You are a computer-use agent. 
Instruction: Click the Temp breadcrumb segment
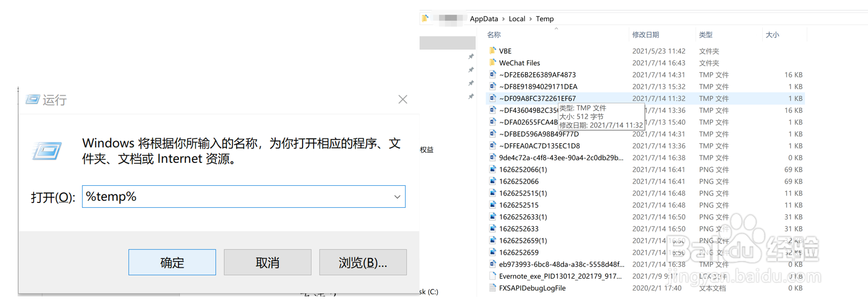click(545, 19)
